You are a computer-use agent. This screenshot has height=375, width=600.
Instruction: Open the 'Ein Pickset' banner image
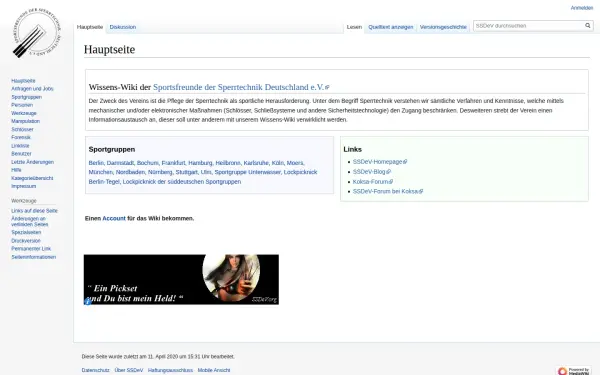181,279
